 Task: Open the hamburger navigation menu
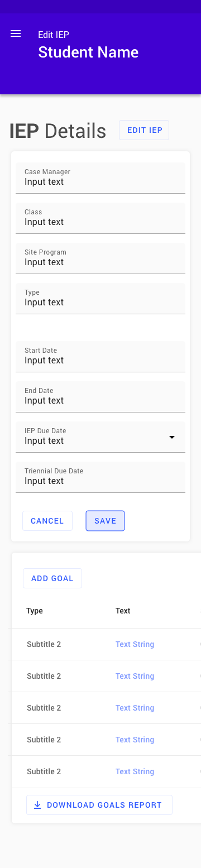(x=16, y=34)
